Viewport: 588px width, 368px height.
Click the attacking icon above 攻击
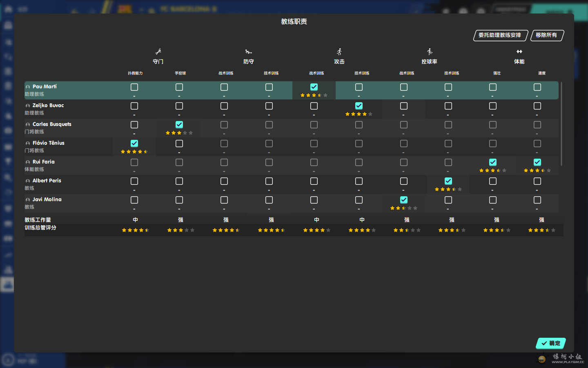[339, 52]
